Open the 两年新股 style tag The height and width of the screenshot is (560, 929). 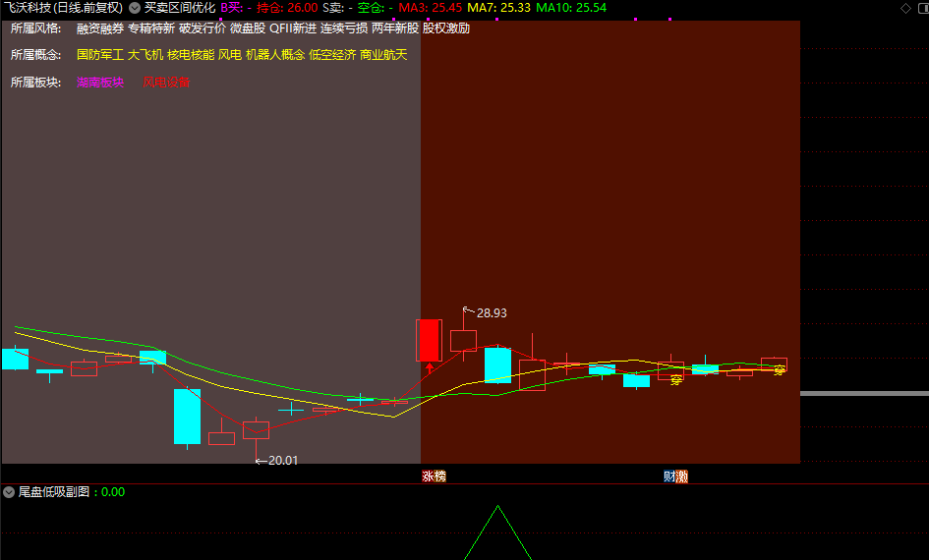coord(394,28)
